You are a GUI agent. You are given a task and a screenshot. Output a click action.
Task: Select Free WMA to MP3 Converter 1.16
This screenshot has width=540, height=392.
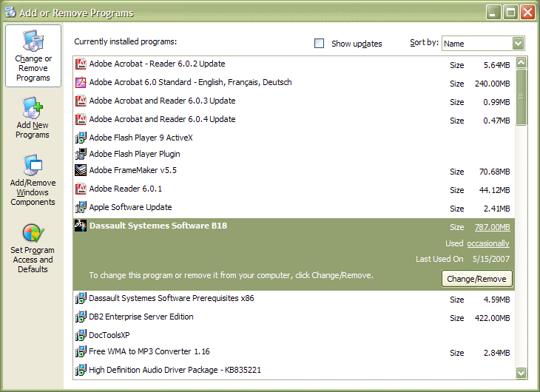[294, 352]
